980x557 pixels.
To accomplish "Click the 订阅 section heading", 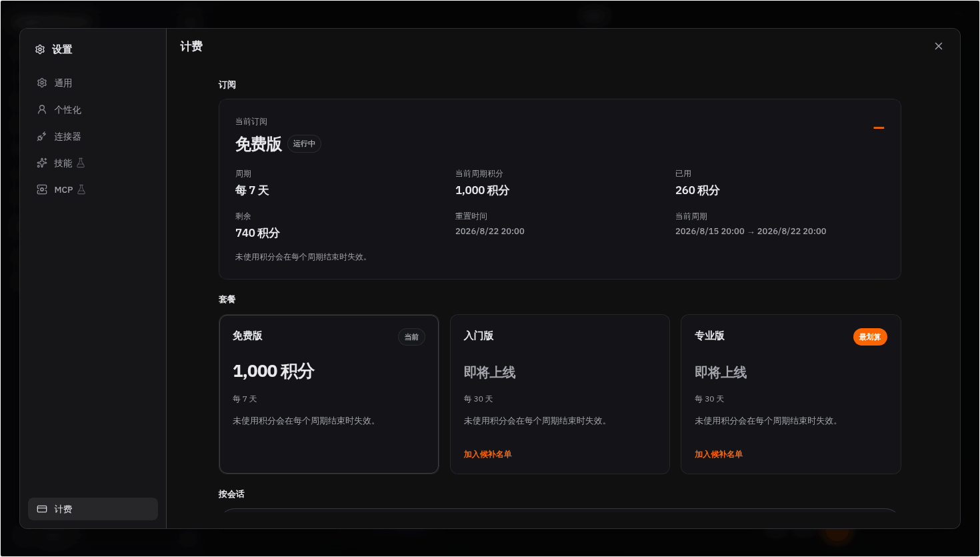I will click(227, 85).
